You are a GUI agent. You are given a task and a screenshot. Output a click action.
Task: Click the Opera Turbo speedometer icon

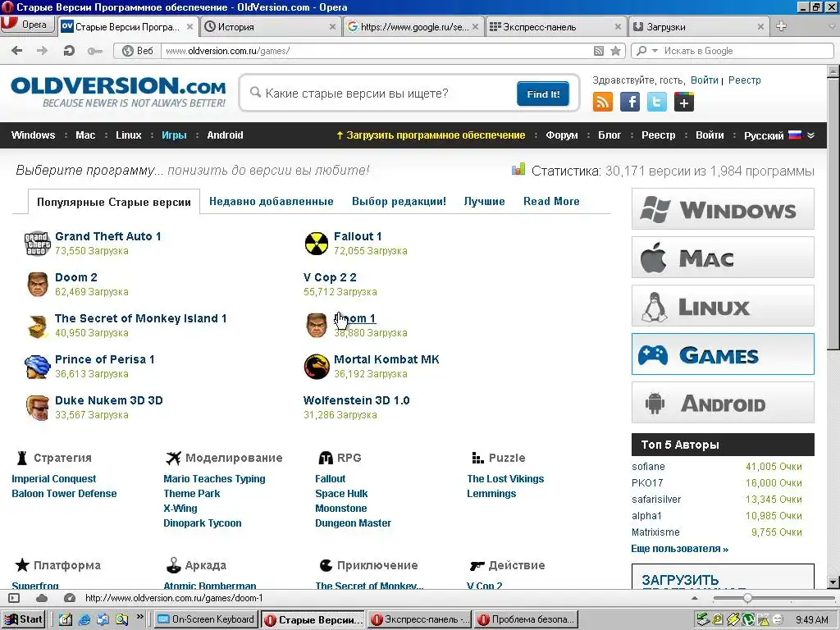pyautogui.click(x=69, y=598)
